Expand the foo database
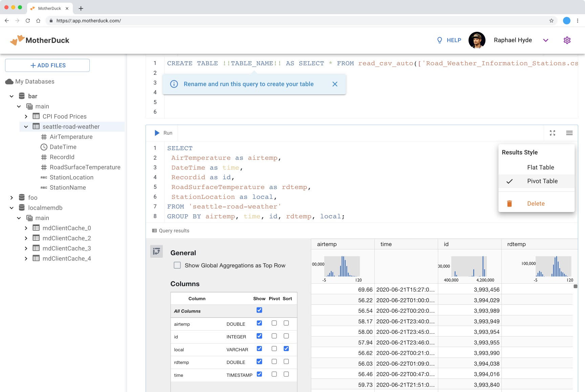The width and height of the screenshot is (585, 392). point(12,198)
